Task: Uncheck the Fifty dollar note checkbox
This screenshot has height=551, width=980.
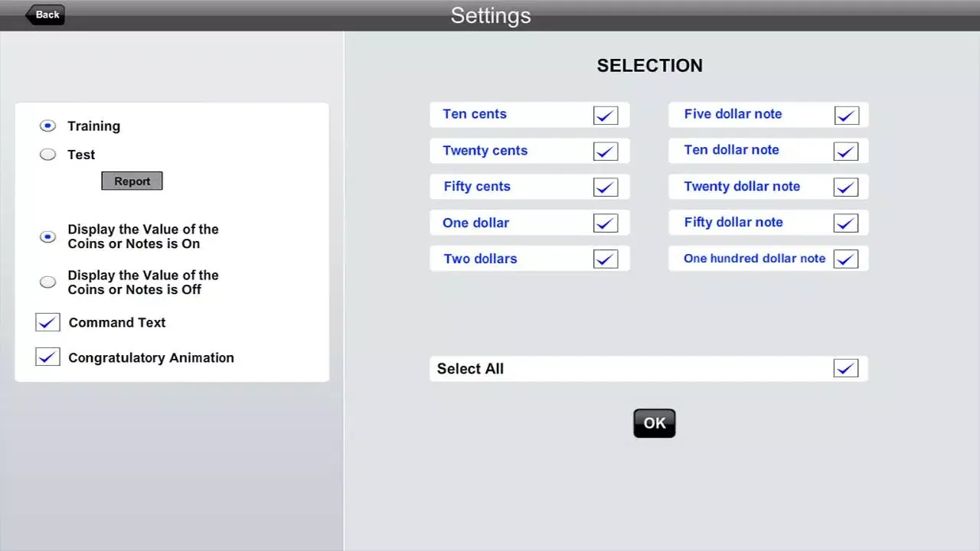Action: (x=846, y=223)
